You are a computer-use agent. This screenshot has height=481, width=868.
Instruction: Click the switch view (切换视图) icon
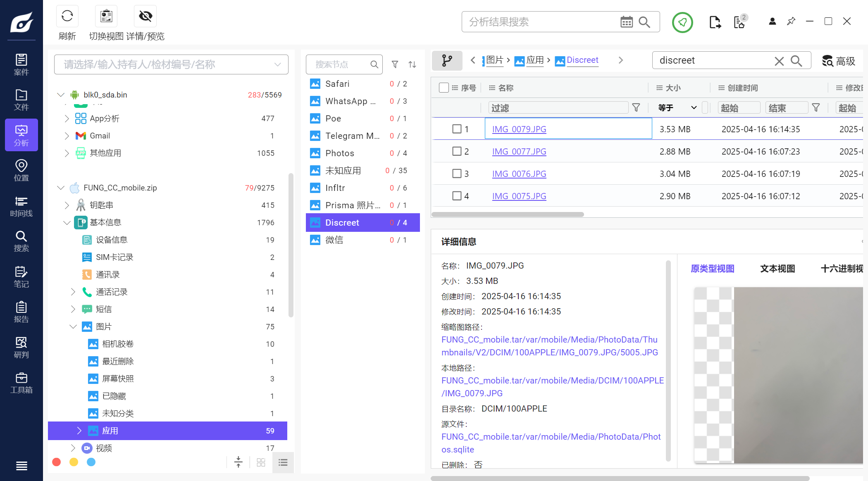pos(106,17)
